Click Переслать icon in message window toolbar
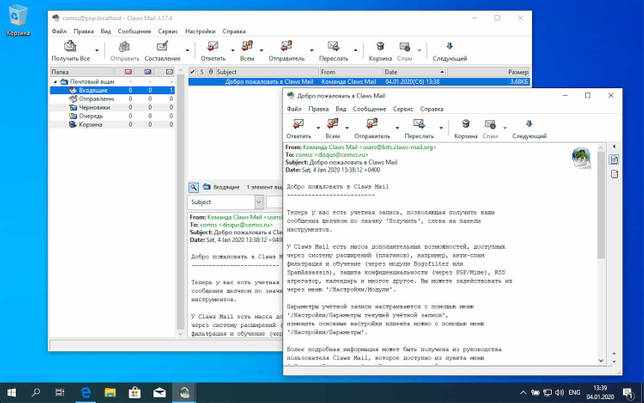The height and width of the screenshot is (403, 644). coord(419,124)
